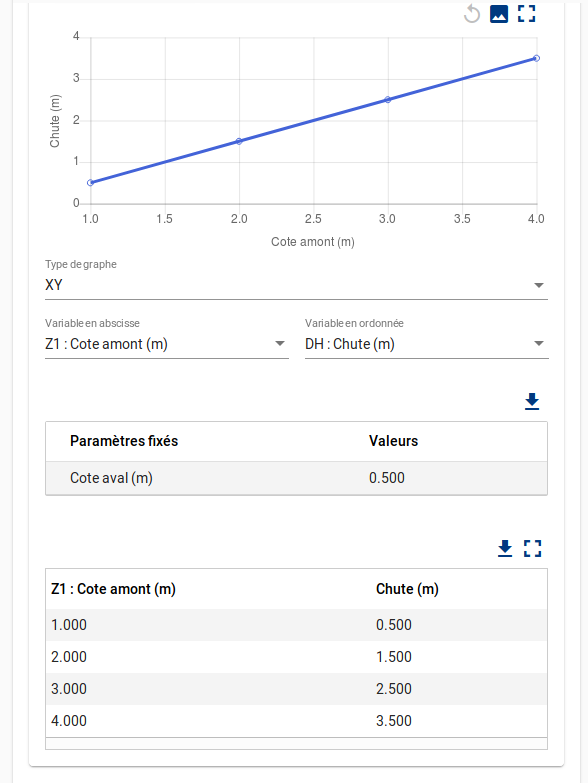
Task: Select the 'Paramètres fixés' column header
Action: coord(124,441)
